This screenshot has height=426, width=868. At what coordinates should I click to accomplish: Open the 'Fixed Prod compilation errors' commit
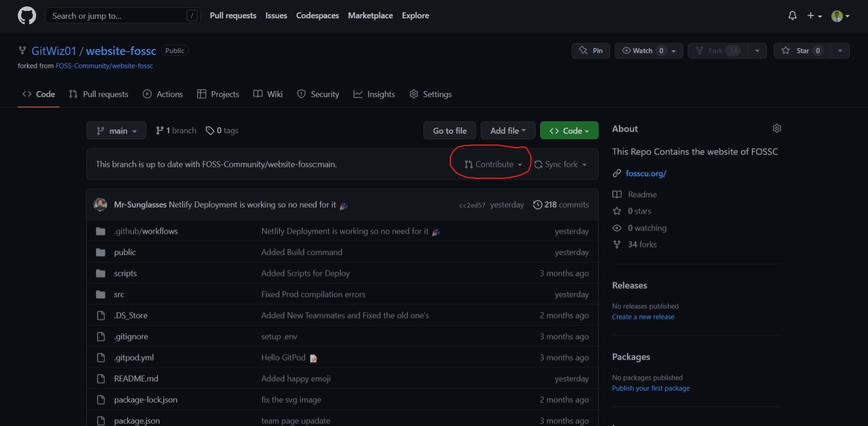313,294
